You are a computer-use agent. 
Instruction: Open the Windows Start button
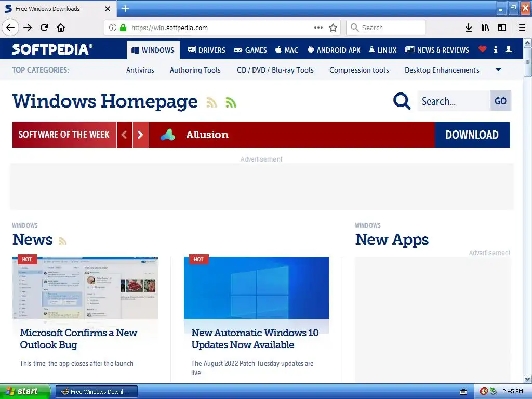[25, 392]
